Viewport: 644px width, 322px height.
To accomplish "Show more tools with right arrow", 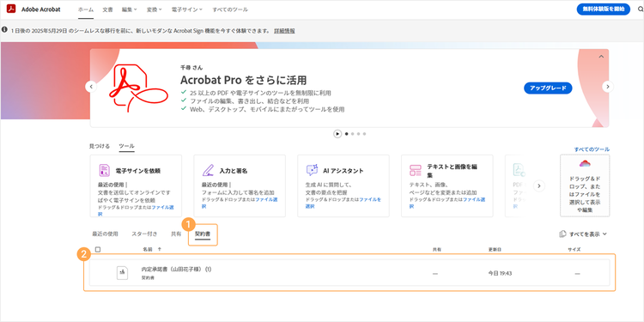I will (x=539, y=185).
